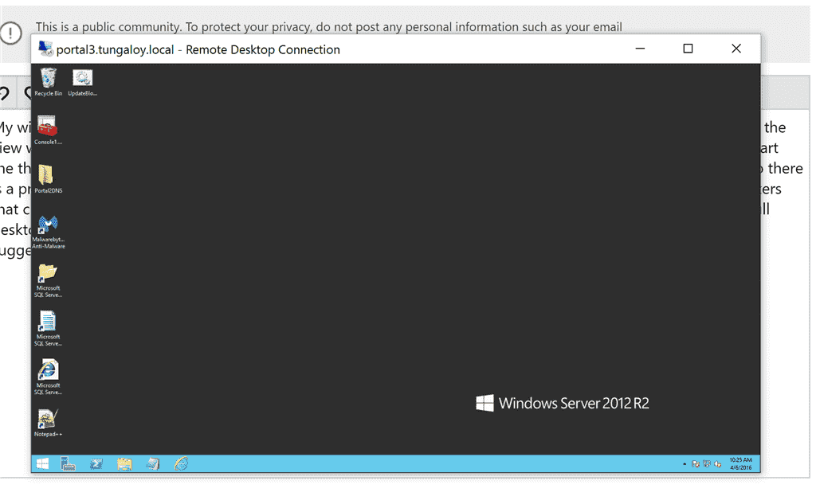Show hidden tray icons arrow
This screenshot has width=816, height=504.
pos(685,464)
